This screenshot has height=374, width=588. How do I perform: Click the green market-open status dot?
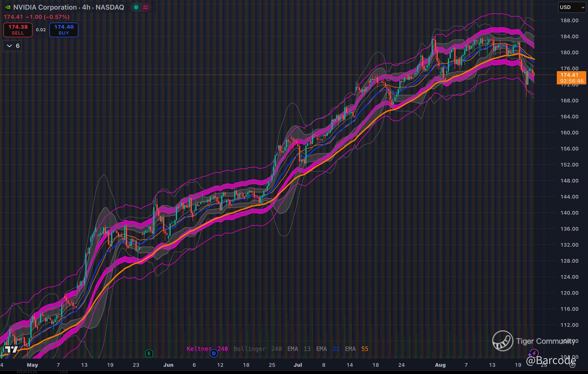point(136,7)
